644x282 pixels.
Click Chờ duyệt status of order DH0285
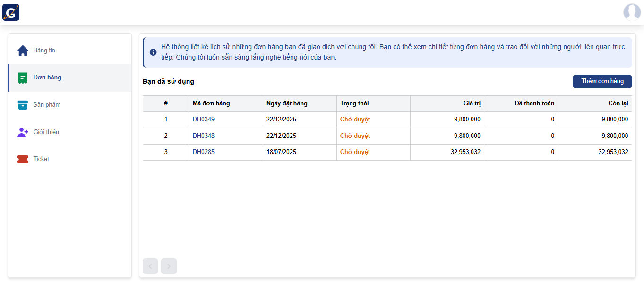click(355, 152)
